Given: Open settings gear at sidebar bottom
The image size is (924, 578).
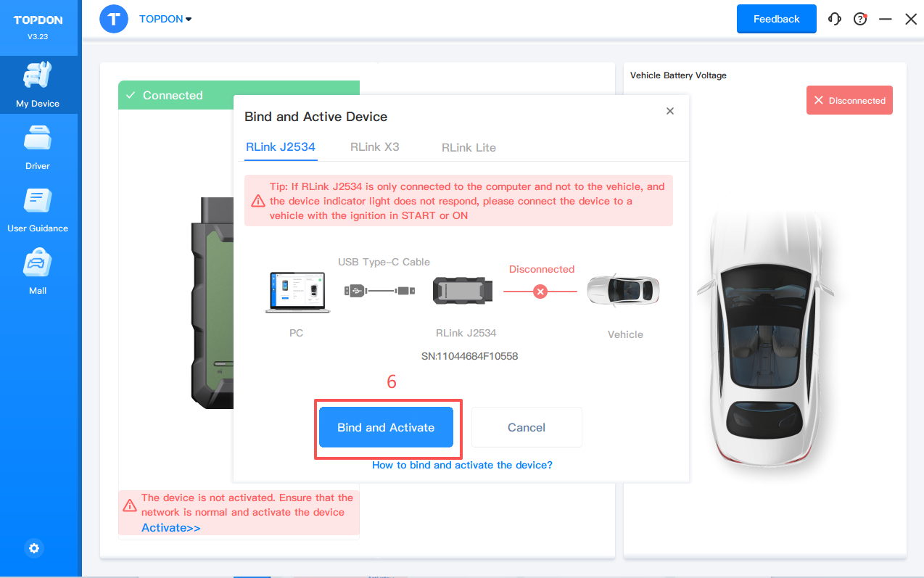Looking at the screenshot, I should coord(34,548).
